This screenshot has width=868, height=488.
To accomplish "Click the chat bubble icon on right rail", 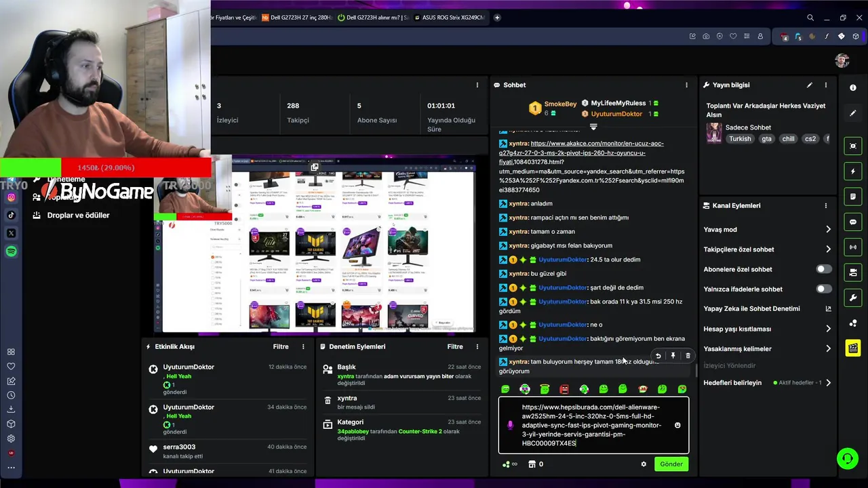I will click(853, 222).
